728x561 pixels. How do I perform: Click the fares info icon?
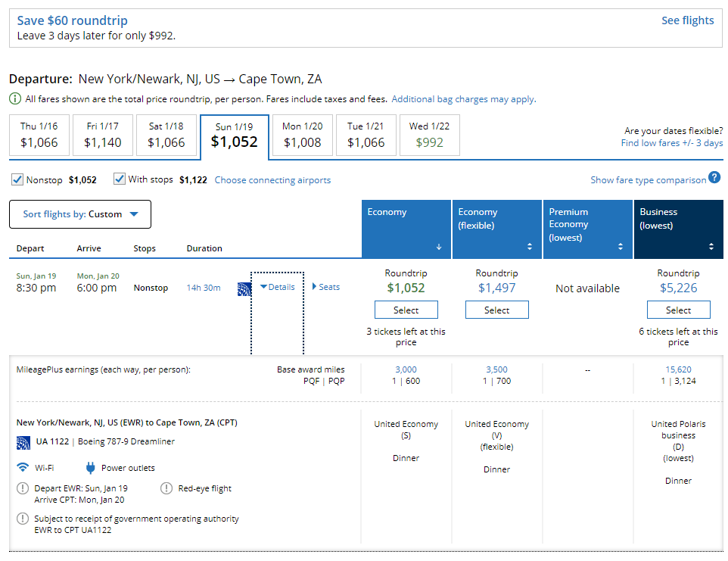point(15,98)
